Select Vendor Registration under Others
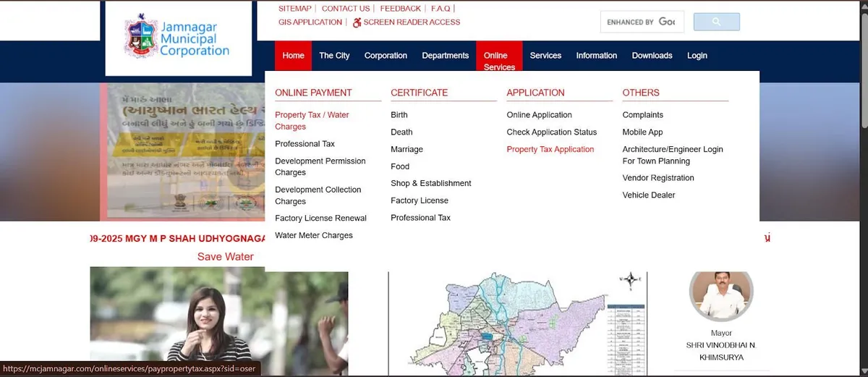The image size is (868, 377). (x=658, y=178)
